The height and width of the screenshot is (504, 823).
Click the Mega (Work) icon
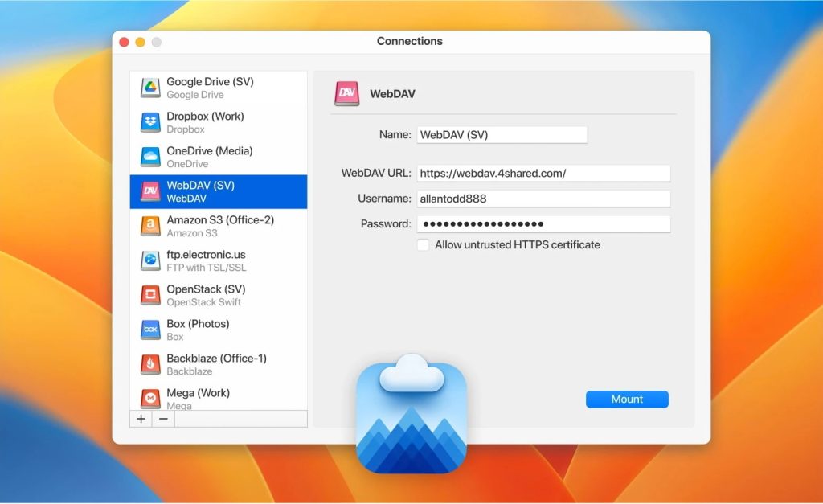click(150, 399)
